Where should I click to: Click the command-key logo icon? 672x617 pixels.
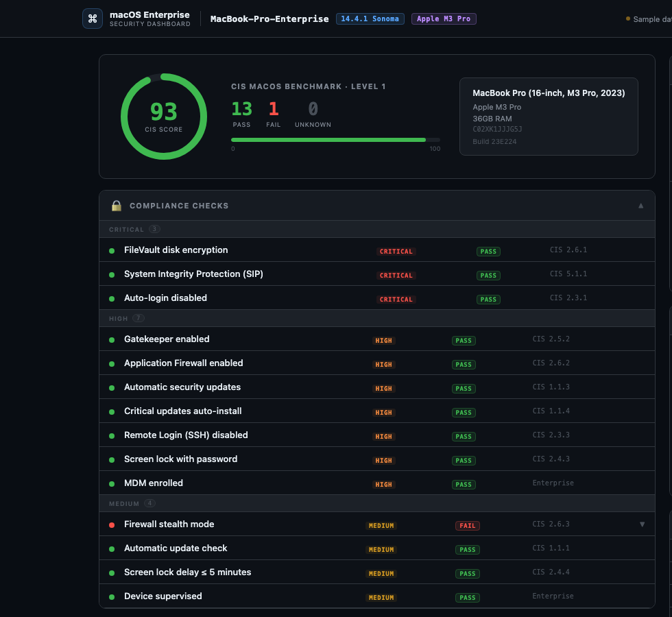92,19
